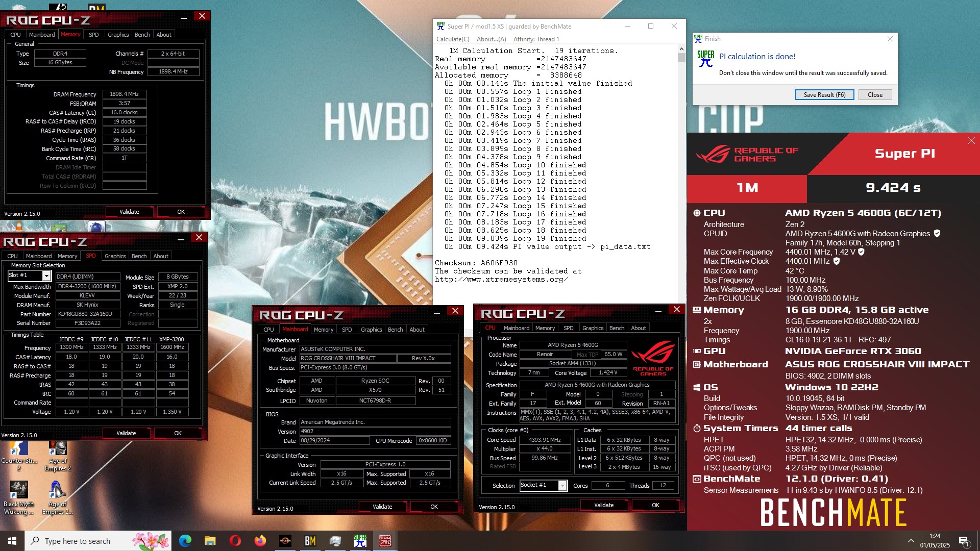Click DRAM Frequency value 1898.4 MHz
This screenshot has height=551, width=980.
tap(125, 94)
